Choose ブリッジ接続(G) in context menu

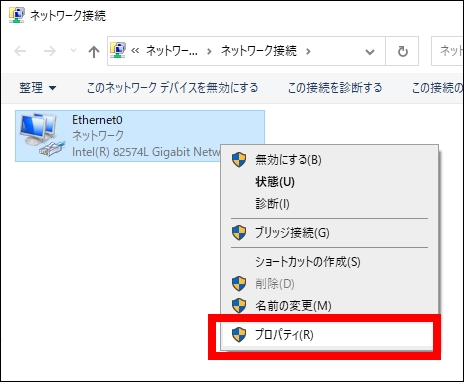click(x=329, y=233)
